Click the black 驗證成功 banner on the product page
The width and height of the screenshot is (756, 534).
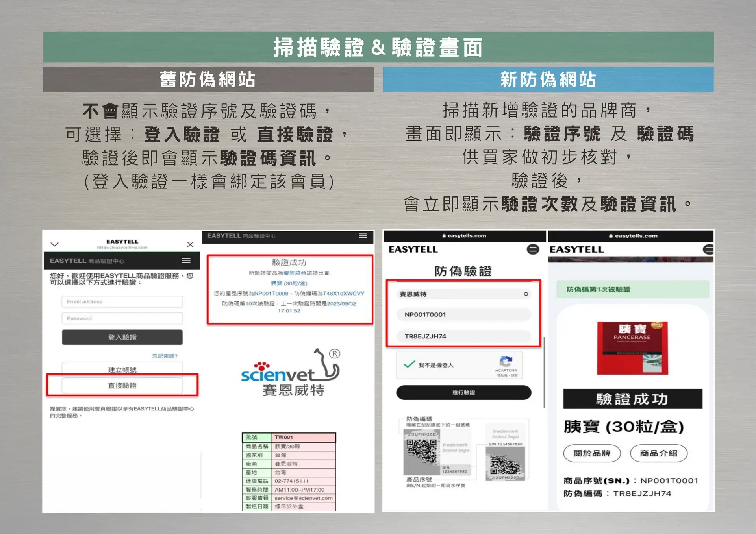coord(632,399)
